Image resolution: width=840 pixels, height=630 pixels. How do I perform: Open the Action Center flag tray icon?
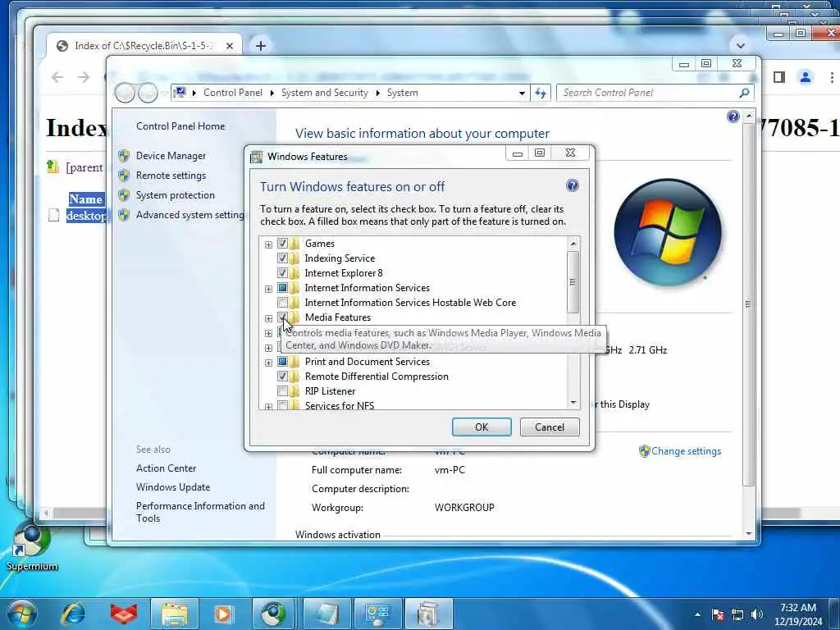click(718, 614)
